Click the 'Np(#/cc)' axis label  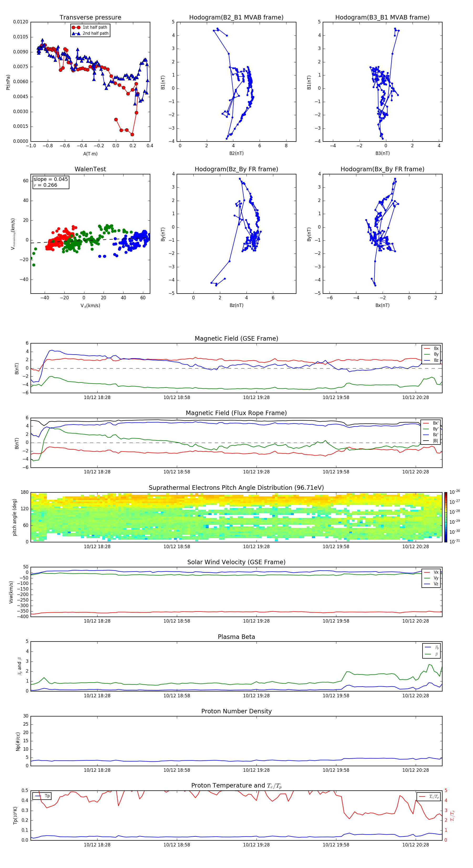click(18, 741)
